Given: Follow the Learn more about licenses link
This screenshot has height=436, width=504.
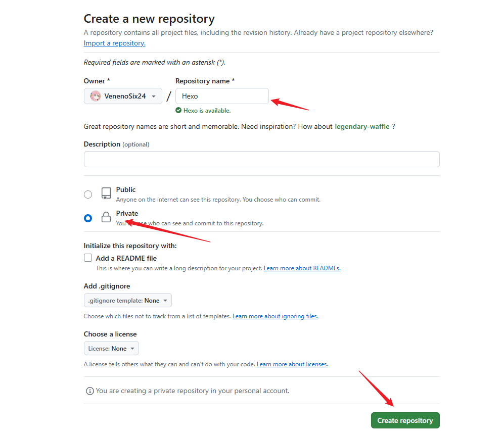Looking at the screenshot, I should coord(292,364).
